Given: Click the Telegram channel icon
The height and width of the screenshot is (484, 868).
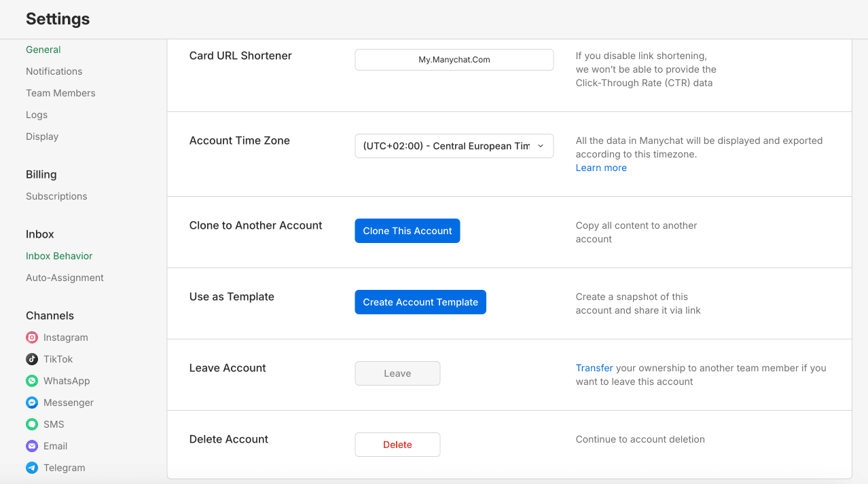Looking at the screenshot, I should [32, 468].
